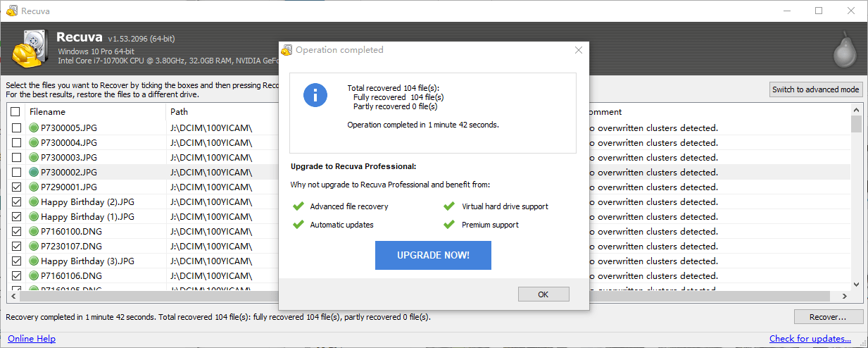This screenshot has height=348, width=868.
Task: Click the Premium support checkmark icon
Action: coord(448,225)
